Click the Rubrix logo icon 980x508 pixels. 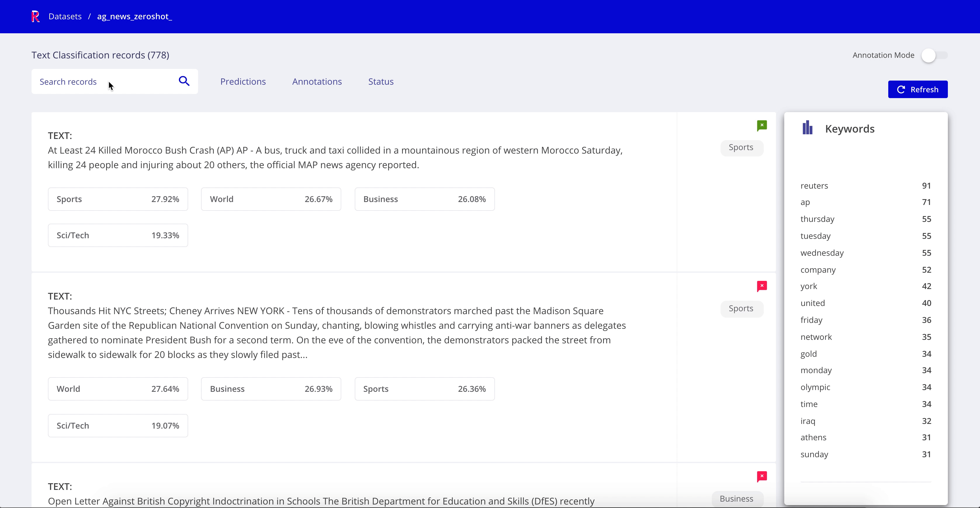click(x=35, y=16)
